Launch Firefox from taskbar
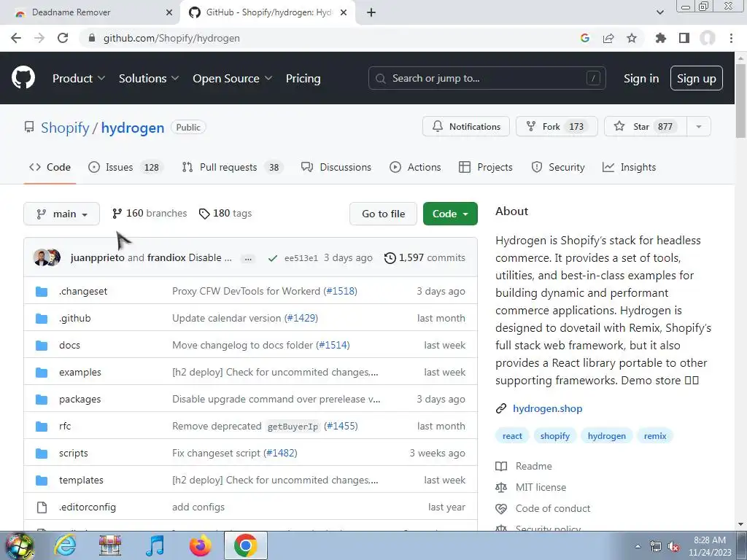The image size is (747, 560). (x=200, y=545)
